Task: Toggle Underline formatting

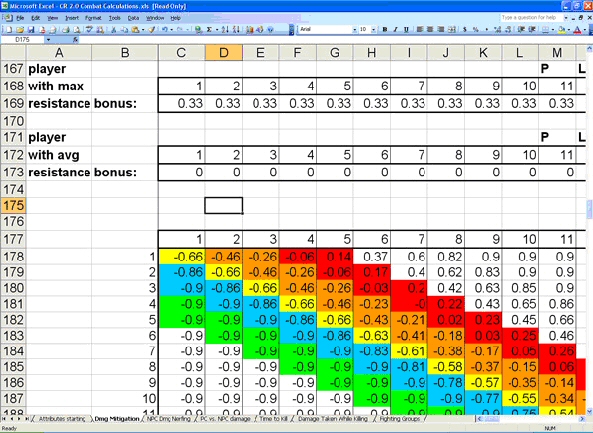Action: pos(406,29)
